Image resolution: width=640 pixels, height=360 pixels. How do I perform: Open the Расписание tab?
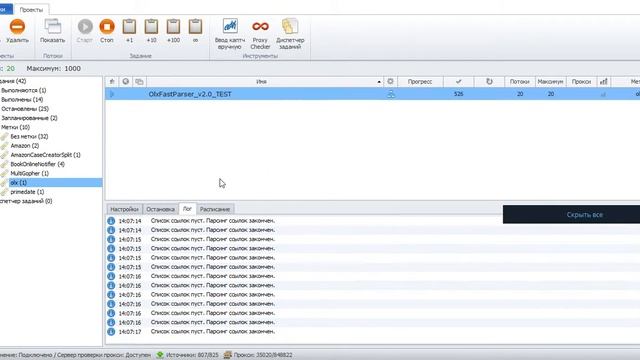click(x=215, y=209)
